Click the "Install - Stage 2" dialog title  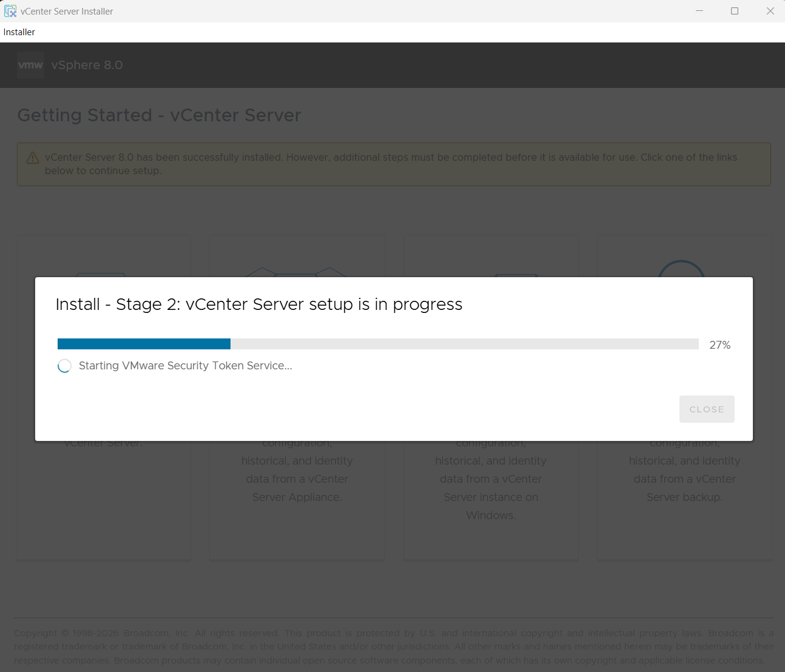click(x=259, y=304)
